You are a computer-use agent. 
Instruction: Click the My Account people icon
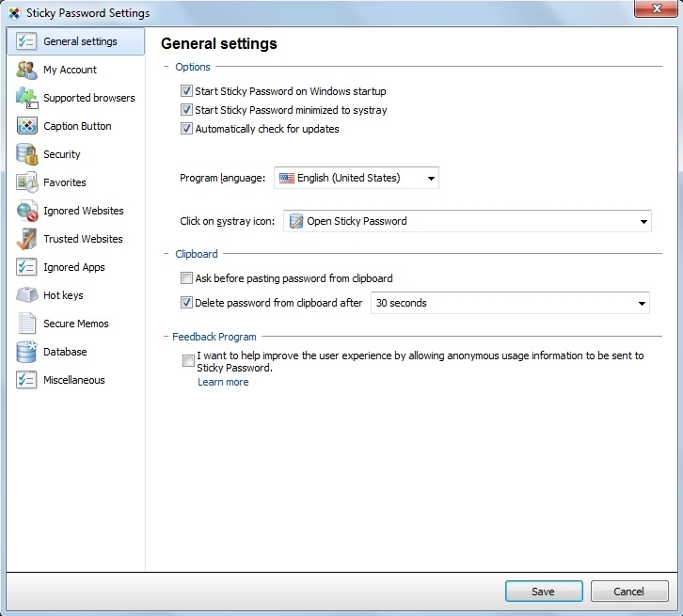(26, 70)
